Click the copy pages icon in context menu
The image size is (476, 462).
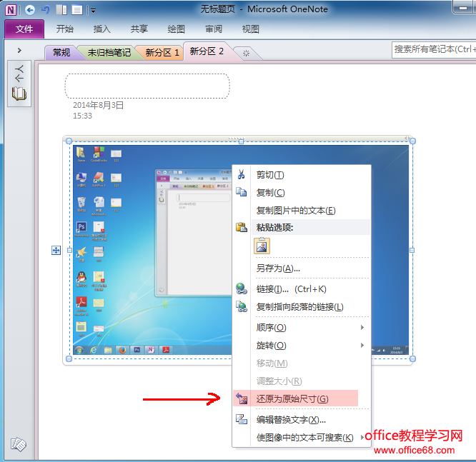[x=242, y=191]
